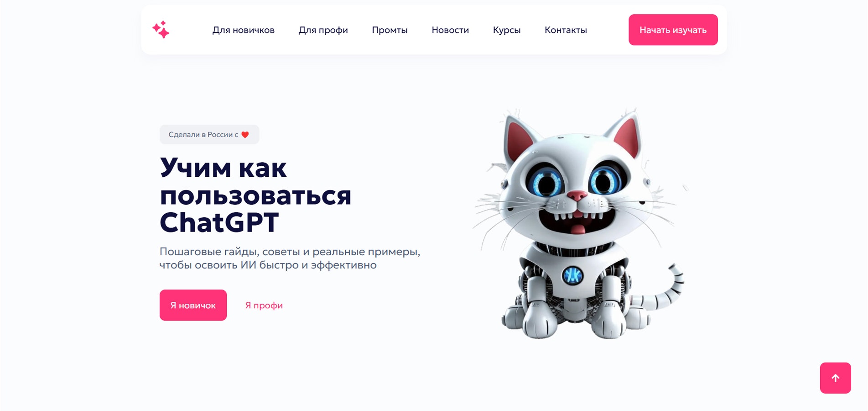Click the Учим как пользоваться ChatGPT heading

(255, 195)
